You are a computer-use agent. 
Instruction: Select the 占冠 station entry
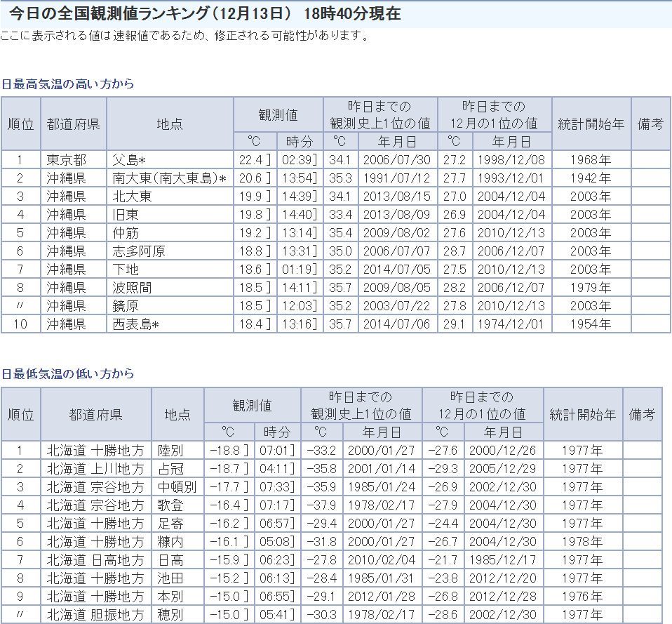tap(170, 469)
